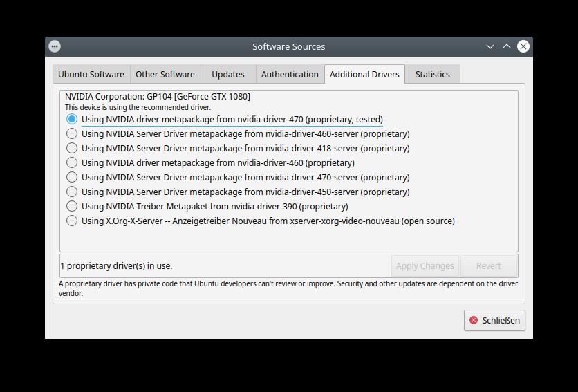Choose the nvidia-driver-470-server radio option
Image resolution: width=578 pixels, height=392 pixels.
pos(72,177)
